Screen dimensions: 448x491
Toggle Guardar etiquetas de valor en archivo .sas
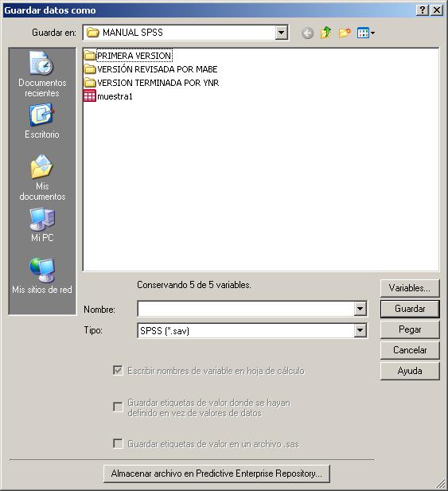point(118,444)
